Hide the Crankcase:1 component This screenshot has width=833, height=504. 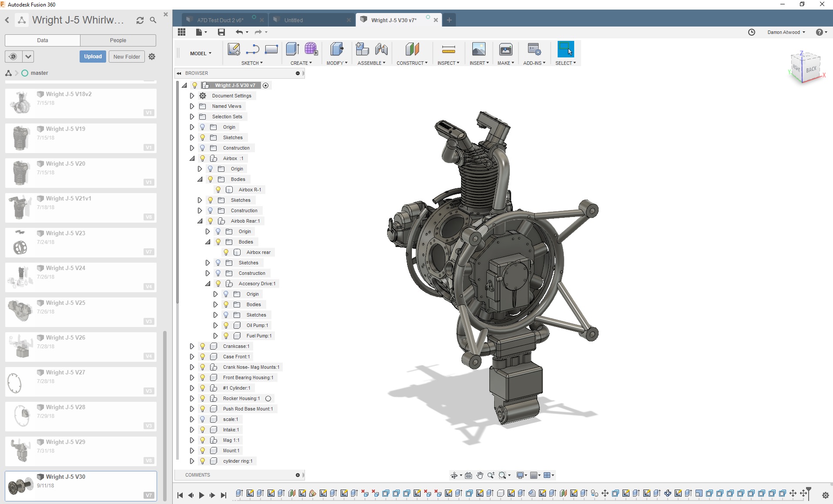click(x=202, y=346)
